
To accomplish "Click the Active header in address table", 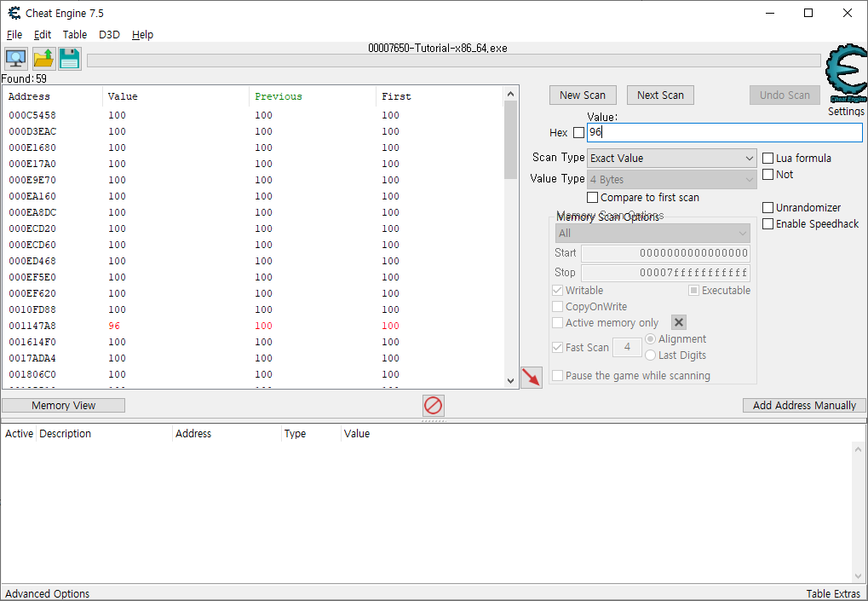I will click(x=20, y=434).
